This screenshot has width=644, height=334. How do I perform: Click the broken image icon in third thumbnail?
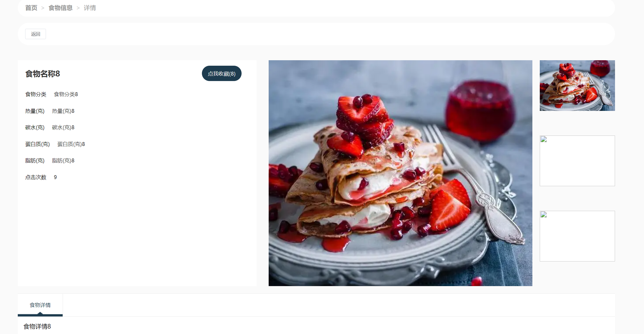click(x=544, y=215)
